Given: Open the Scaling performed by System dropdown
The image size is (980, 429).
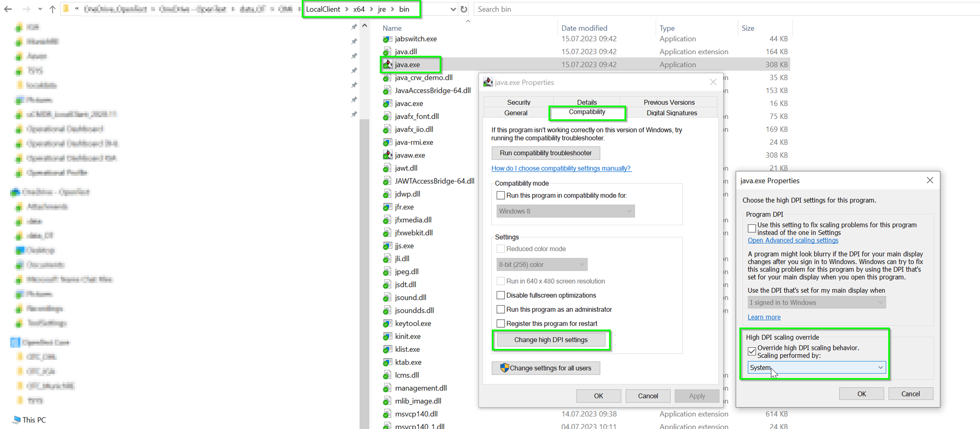Looking at the screenshot, I should tap(880, 367).
